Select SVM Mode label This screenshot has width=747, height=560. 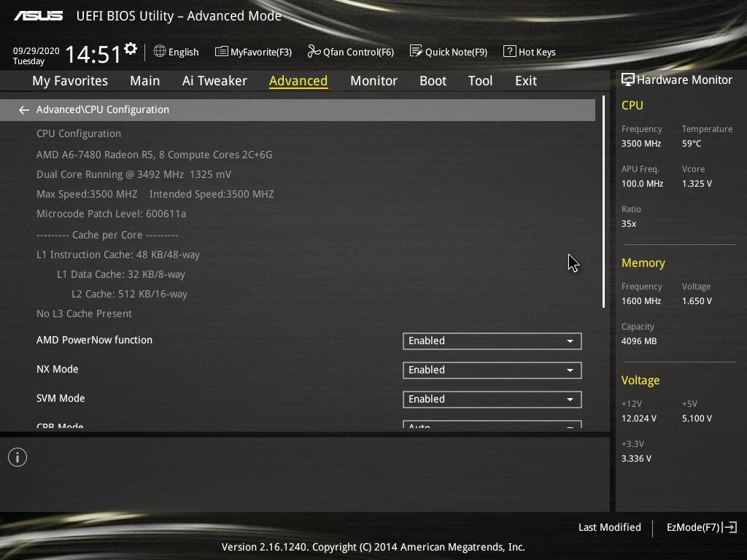[x=61, y=398]
